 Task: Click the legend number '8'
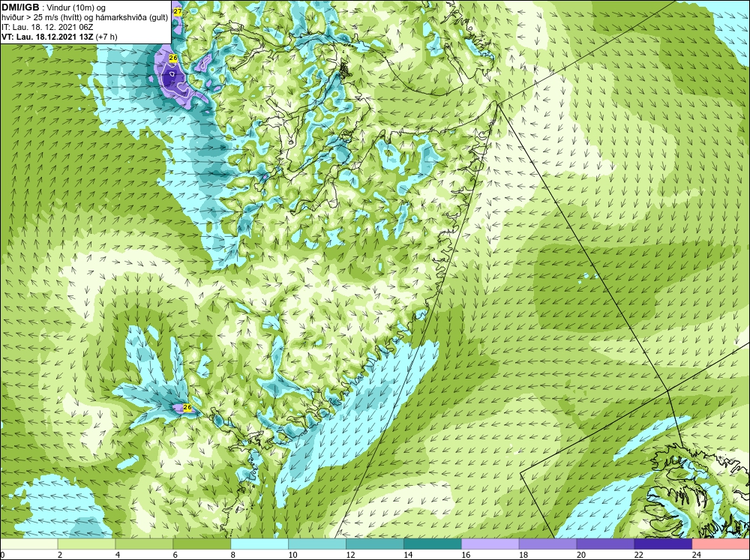click(233, 555)
